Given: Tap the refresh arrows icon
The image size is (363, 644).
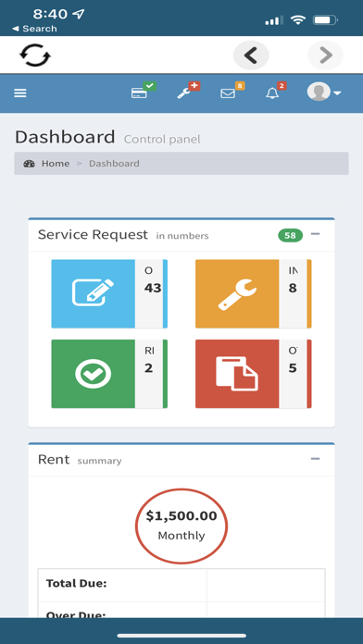Looking at the screenshot, I should [x=35, y=55].
